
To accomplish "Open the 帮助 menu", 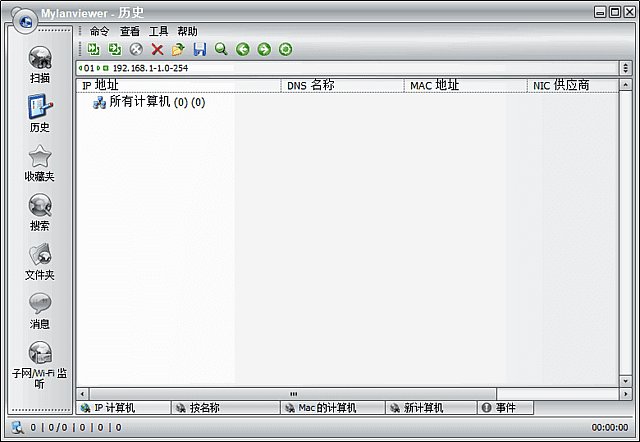I will click(187, 31).
